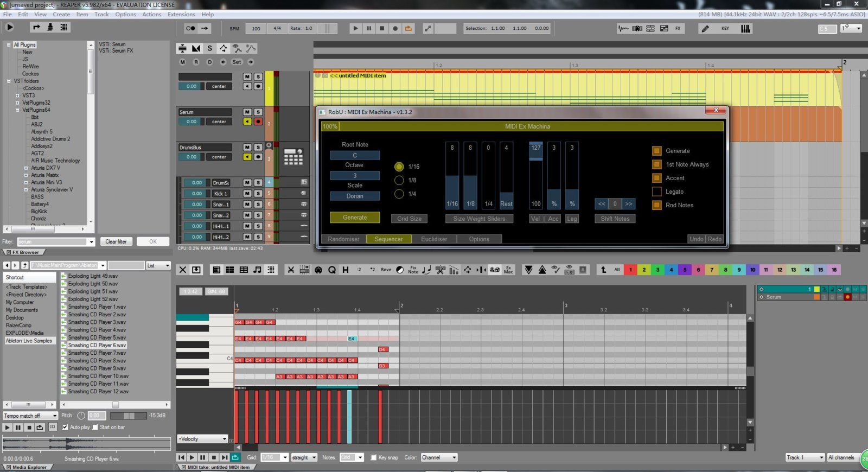
Task: Open the Track 1 dropdown at bottom right
Action: [x=805, y=457]
